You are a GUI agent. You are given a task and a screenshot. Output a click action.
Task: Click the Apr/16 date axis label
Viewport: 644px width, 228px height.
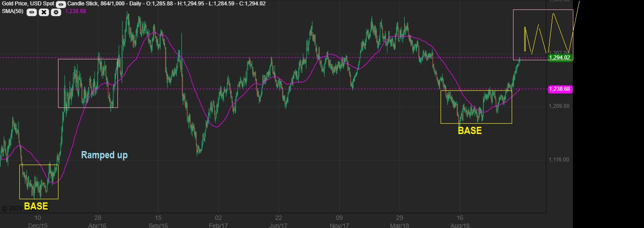pos(97,225)
